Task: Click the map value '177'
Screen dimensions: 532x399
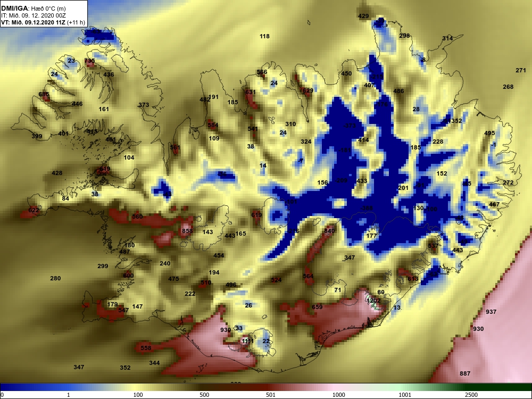Action: pos(371,236)
